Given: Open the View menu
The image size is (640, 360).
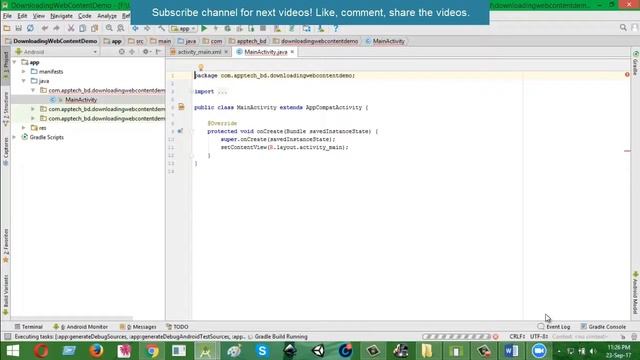Looking at the screenshot, I should coord(39,16).
